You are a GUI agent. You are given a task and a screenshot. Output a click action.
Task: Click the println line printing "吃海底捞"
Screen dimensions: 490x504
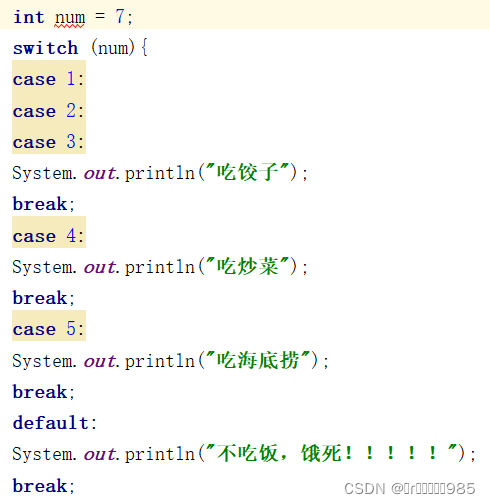(171, 361)
